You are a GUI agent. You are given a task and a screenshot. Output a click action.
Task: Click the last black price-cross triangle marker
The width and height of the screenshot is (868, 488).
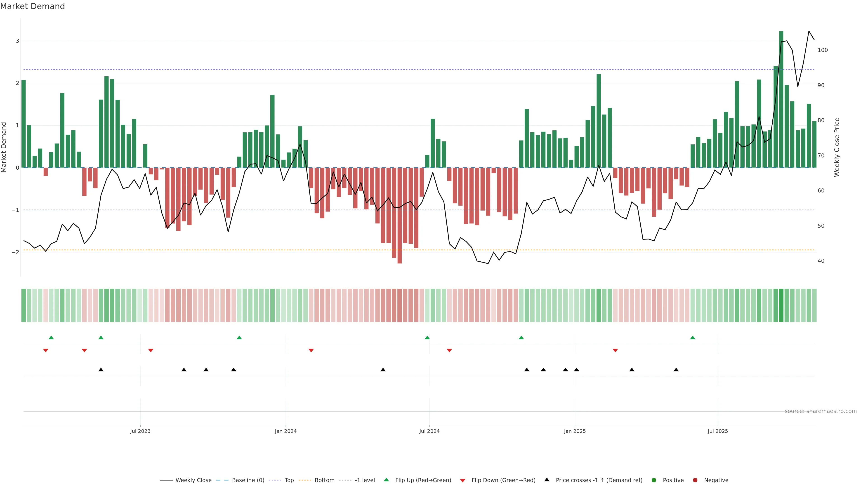click(x=676, y=370)
